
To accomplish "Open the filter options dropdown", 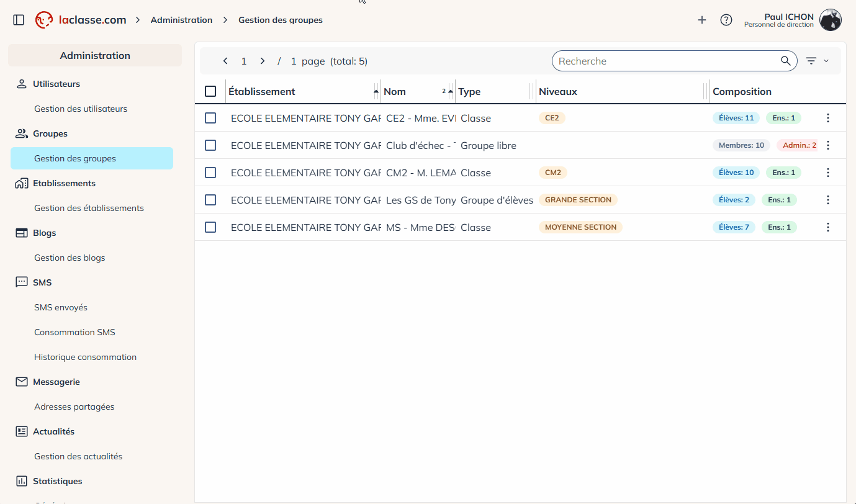I will click(x=816, y=61).
